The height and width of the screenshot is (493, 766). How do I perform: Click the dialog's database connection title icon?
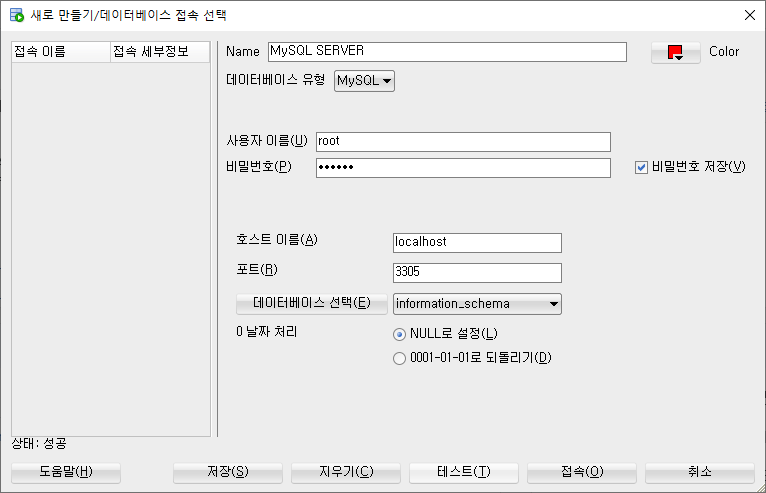point(17,15)
